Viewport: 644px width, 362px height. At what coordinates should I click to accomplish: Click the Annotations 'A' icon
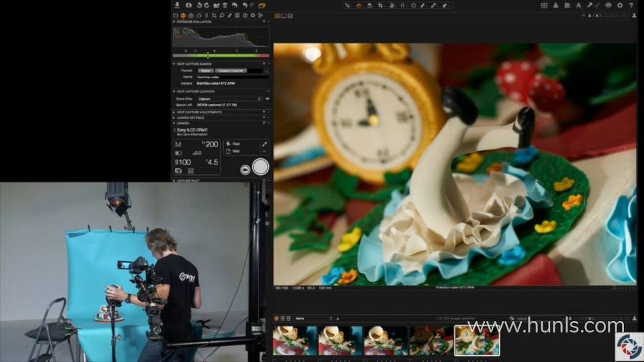click(579, 5)
